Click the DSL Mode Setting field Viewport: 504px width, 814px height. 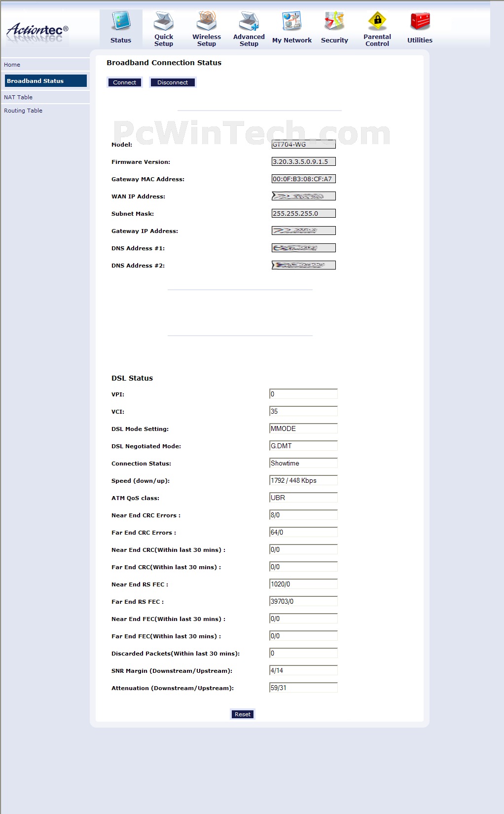pos(303,428)
